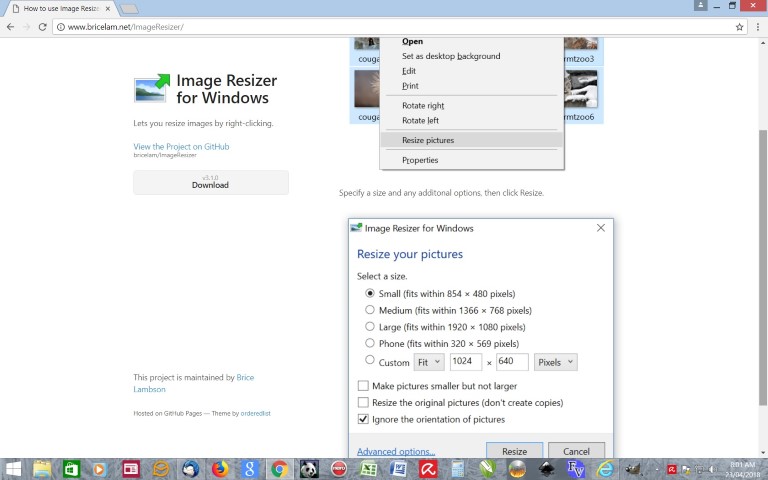Open the new tab button in Chrome
The width and height of the screenshot is (768, 480).
point(129,8)
